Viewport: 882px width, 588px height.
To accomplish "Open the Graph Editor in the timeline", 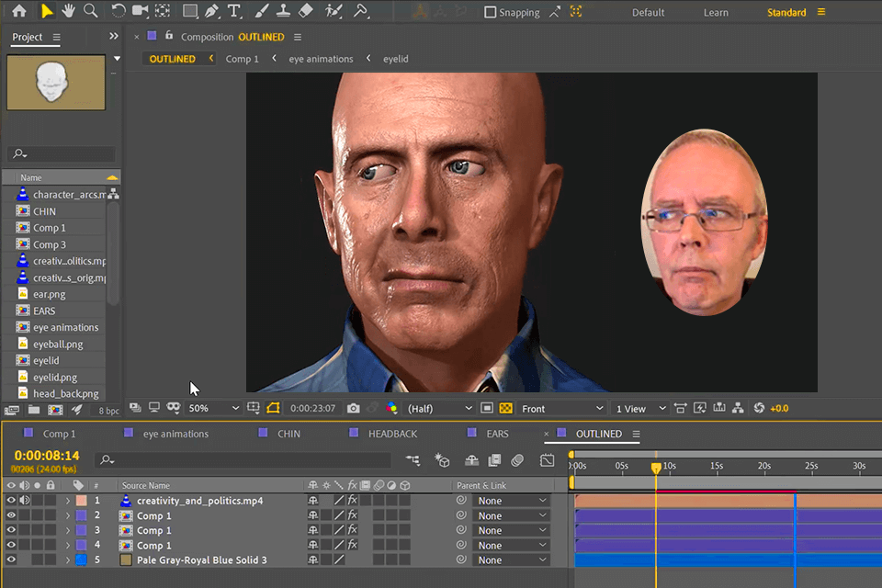I will click(x=548, y=461).
